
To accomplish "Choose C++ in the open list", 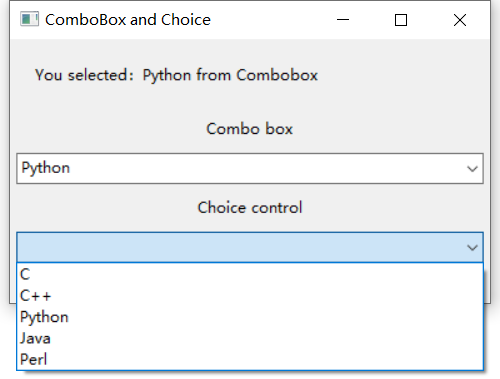I will pyautogui.click(x=250, y=296).
